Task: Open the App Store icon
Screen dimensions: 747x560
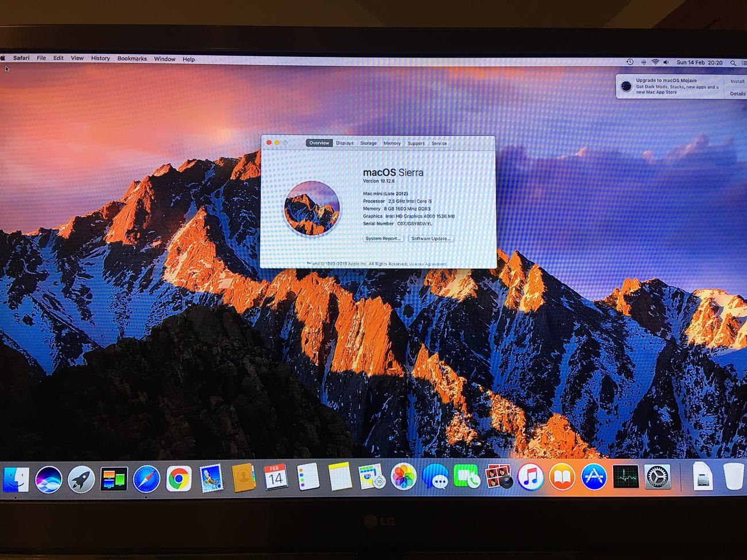Action: 594,477
